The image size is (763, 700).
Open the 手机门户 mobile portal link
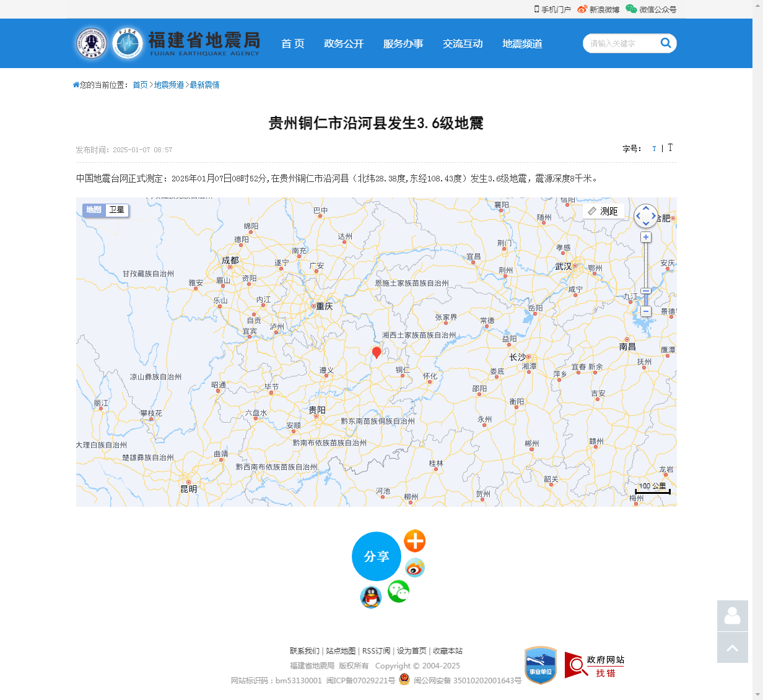point(552,9)
